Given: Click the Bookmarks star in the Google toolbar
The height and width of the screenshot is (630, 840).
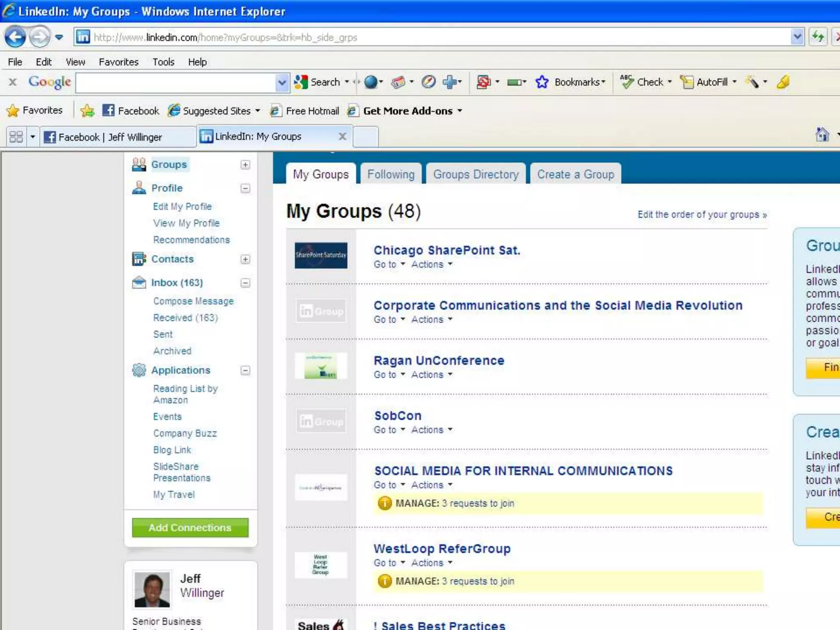Looking at the screenshot, I should (542, 82).
